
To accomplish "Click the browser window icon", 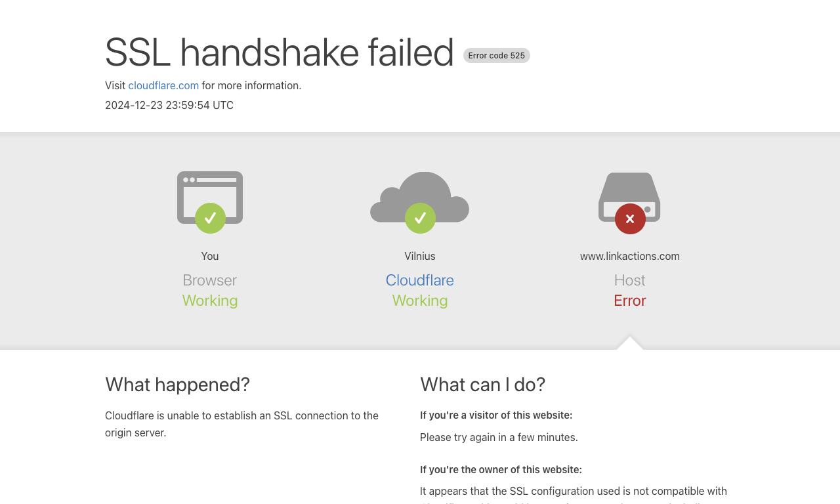I will click(x=210, y=197).
